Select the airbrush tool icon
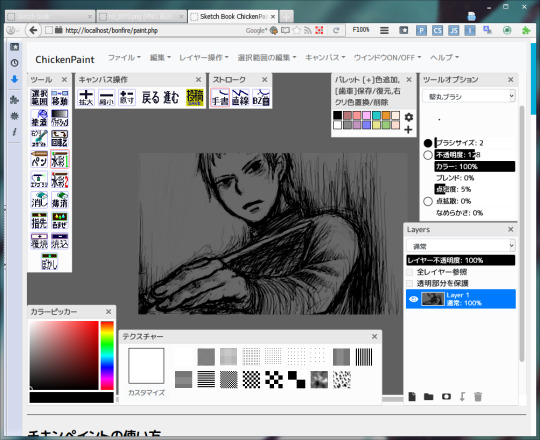The width and height of the screenshot is (540, 440). click(x=39, y=180)
